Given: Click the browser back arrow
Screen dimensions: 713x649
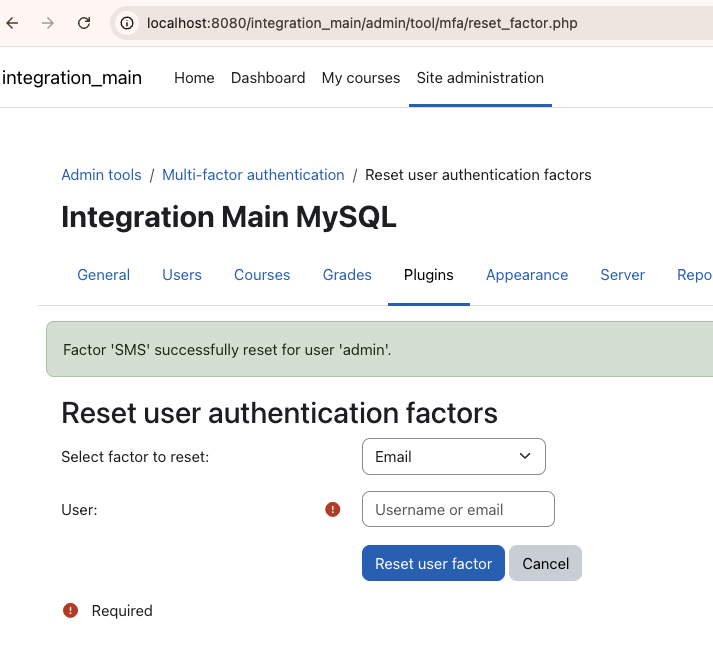Looking at the screenshot, I should [12, 23].
